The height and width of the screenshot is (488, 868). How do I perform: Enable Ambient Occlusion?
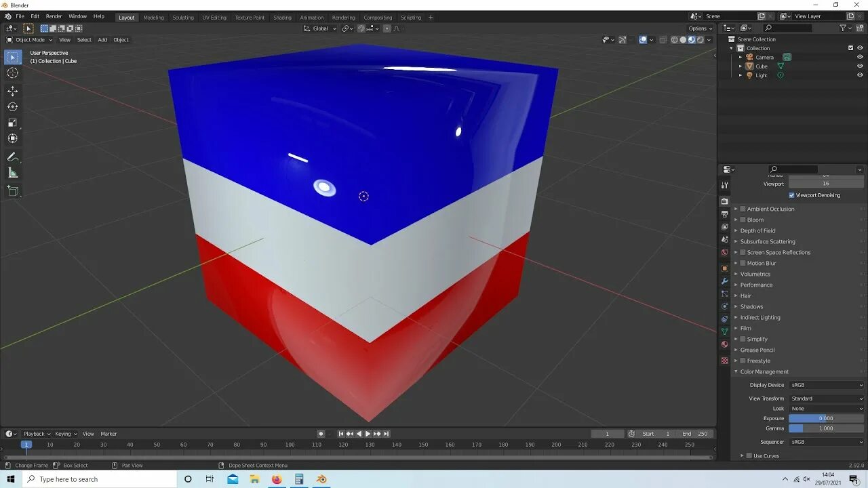coord(742,209)
